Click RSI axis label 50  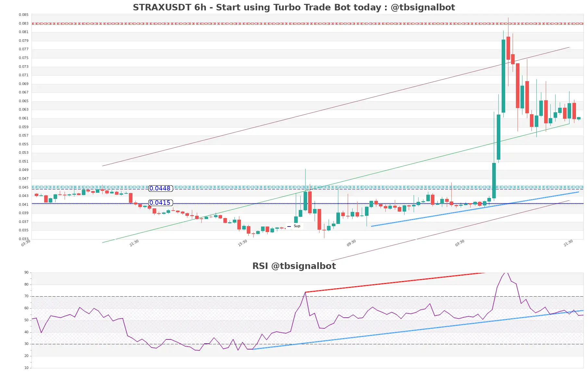[x=26, y=320]
